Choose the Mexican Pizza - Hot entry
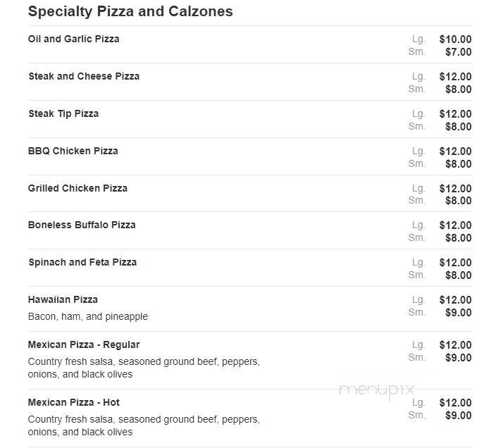 pos(74,402)
